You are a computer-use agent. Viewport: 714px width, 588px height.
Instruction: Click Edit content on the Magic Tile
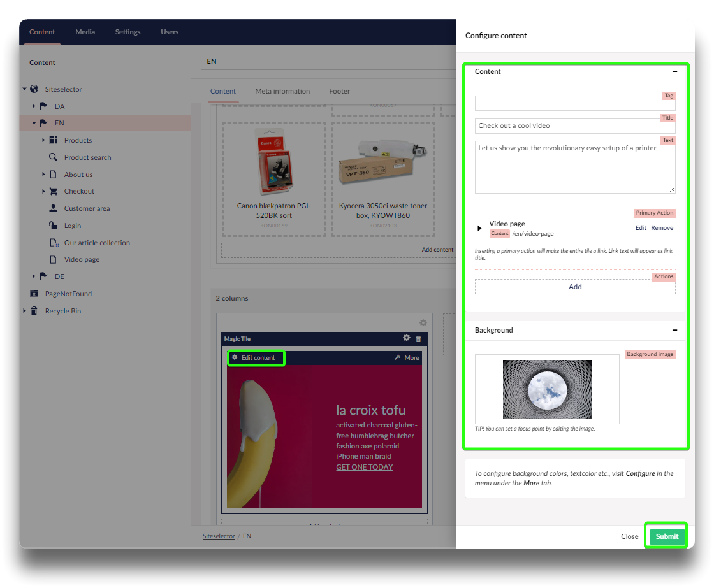coord(256,358)
